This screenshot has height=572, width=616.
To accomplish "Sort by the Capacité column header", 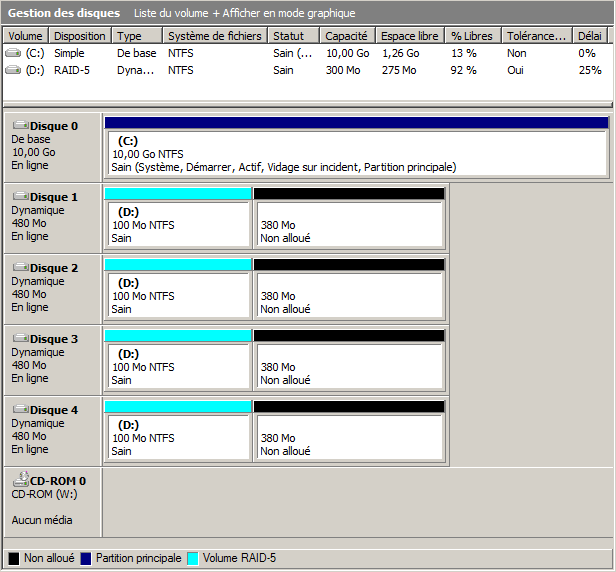I will 346,36.
